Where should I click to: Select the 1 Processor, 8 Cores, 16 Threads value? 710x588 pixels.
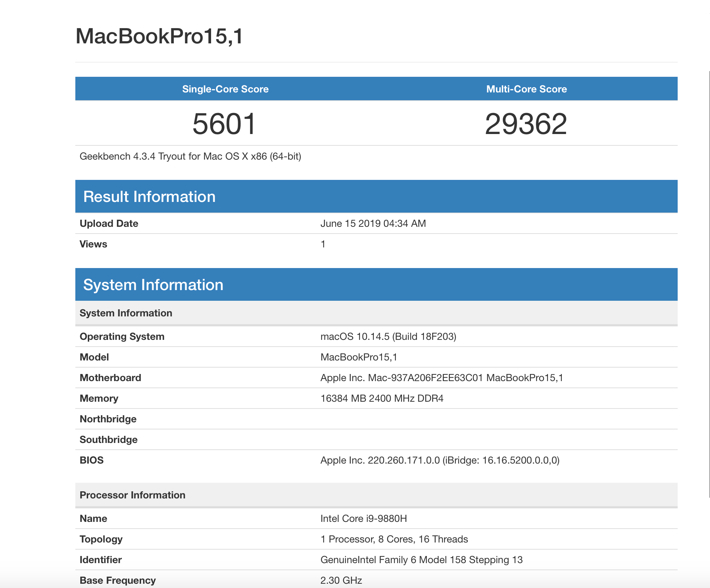tap(394, 539)
